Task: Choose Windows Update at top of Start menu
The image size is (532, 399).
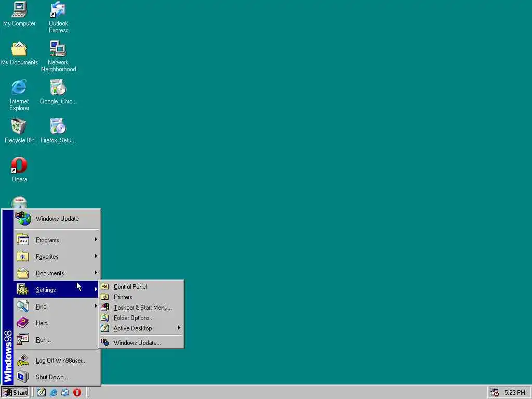Action: [x=57, y=219]
